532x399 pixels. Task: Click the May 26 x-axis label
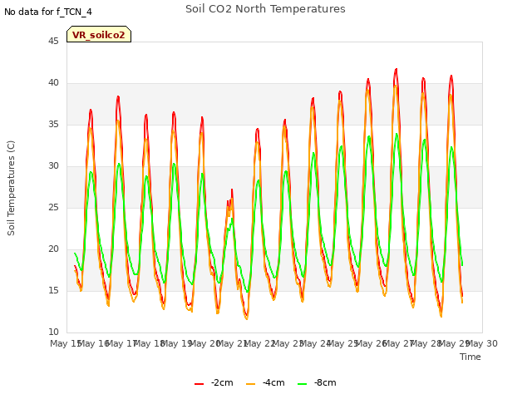[372, 343]
